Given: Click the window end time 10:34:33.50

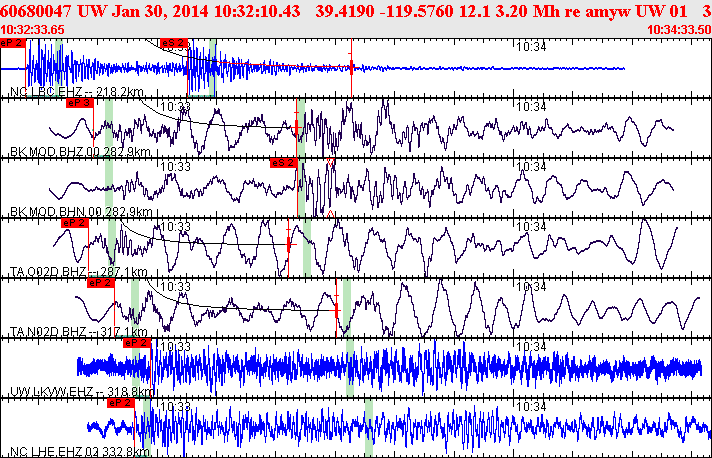Looking at the screenshot, I should click(679, 30).
